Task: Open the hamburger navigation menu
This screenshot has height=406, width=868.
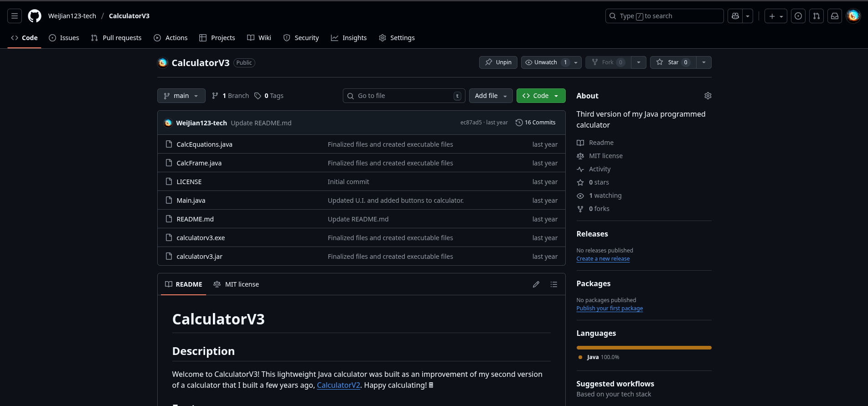Action: point(15,16)
